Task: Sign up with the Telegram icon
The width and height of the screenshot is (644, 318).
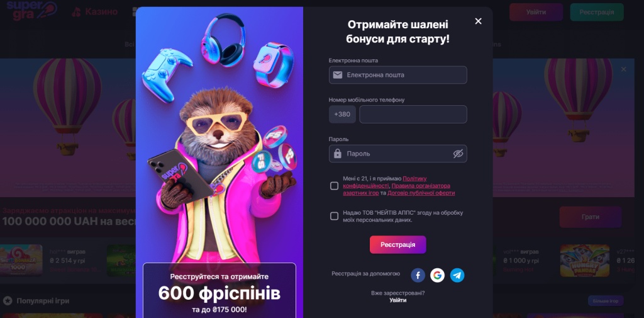Action: click(x=457, y=275)
